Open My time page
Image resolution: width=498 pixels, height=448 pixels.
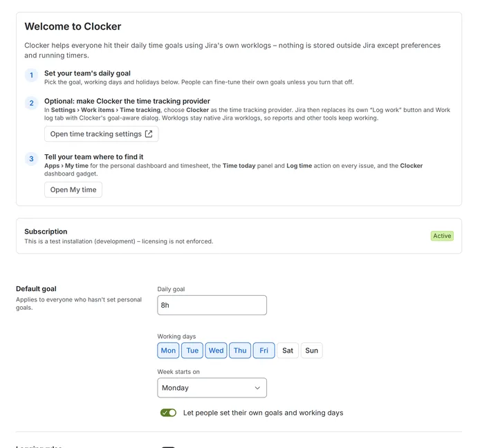pyautogui.click(x=73, y=189)
